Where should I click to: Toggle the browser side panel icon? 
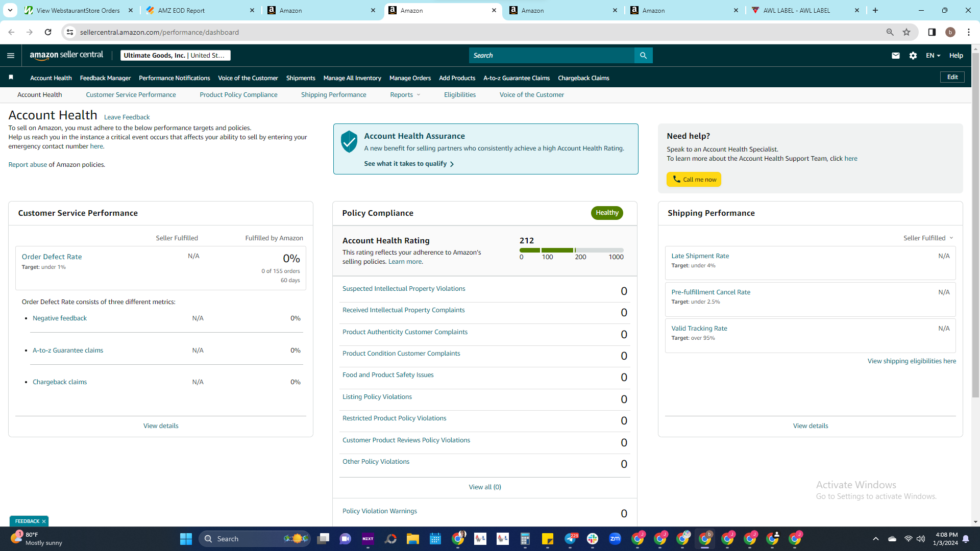[932, 32]
